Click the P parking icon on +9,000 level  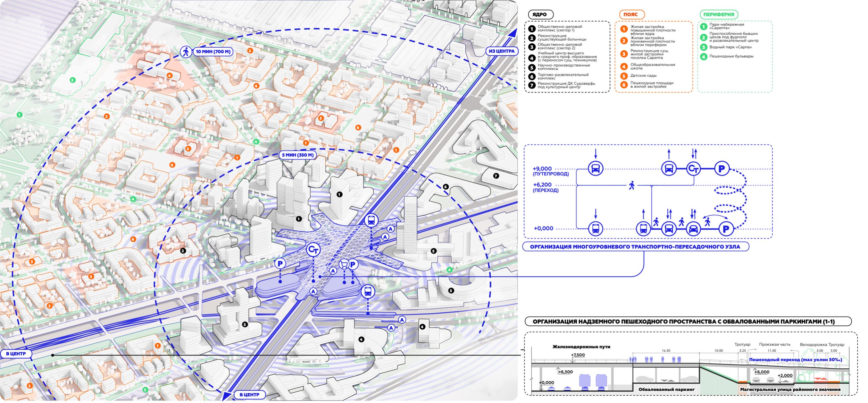(x=721, y=169)
